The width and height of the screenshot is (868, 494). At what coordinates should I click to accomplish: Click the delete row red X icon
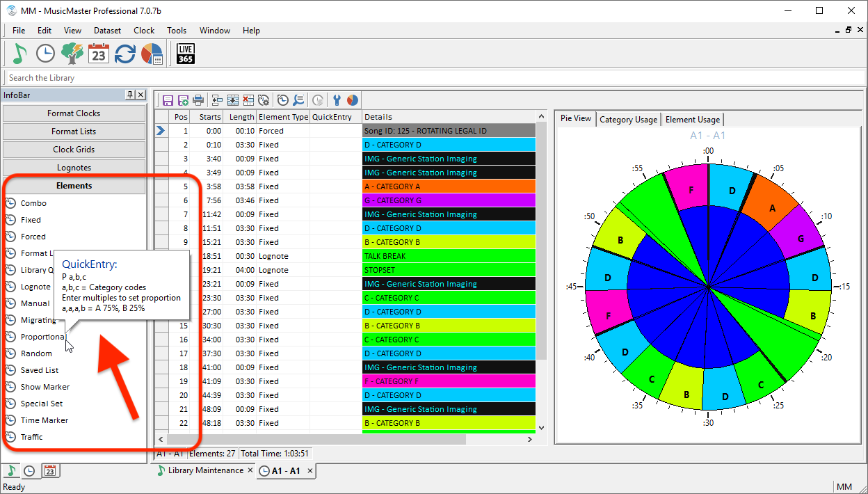point(248,100)
